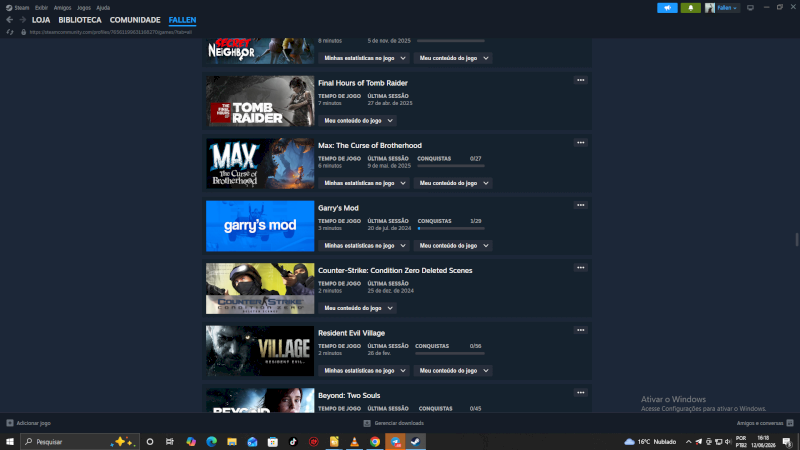Open the three-dot menu for Beyond: Two Souls
800x450 pixels.
[x=581, y=393]
